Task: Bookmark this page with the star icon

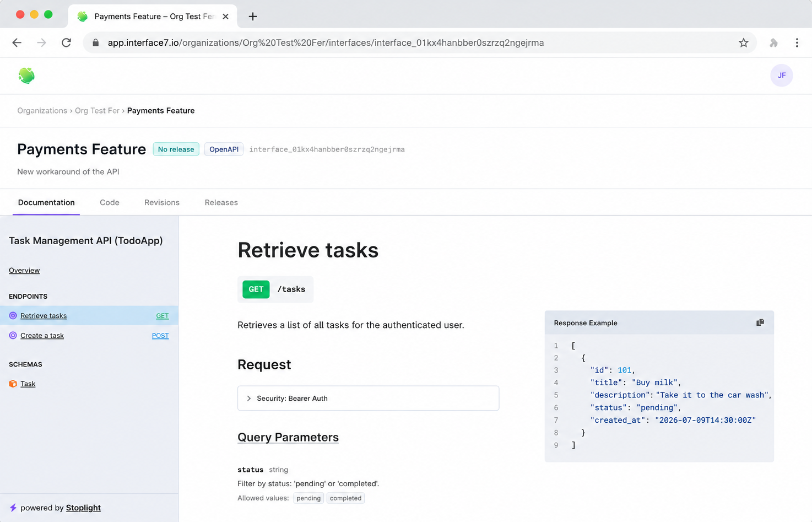Action: 744,42
